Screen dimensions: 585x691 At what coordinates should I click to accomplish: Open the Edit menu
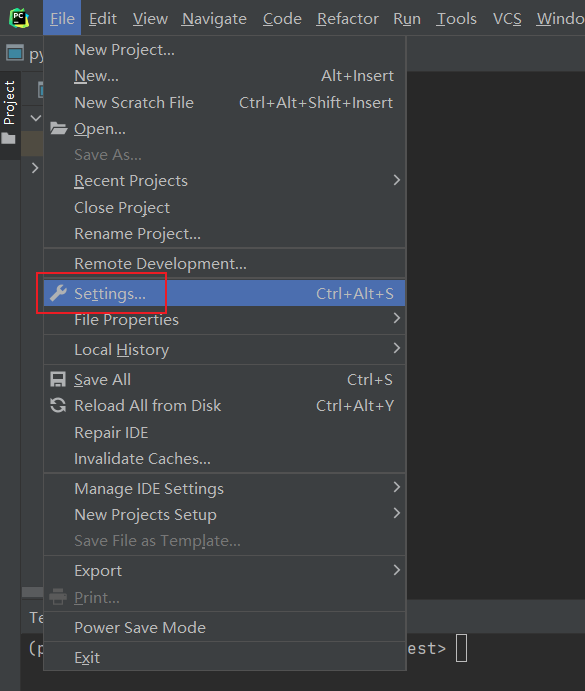tap(103, 19)
